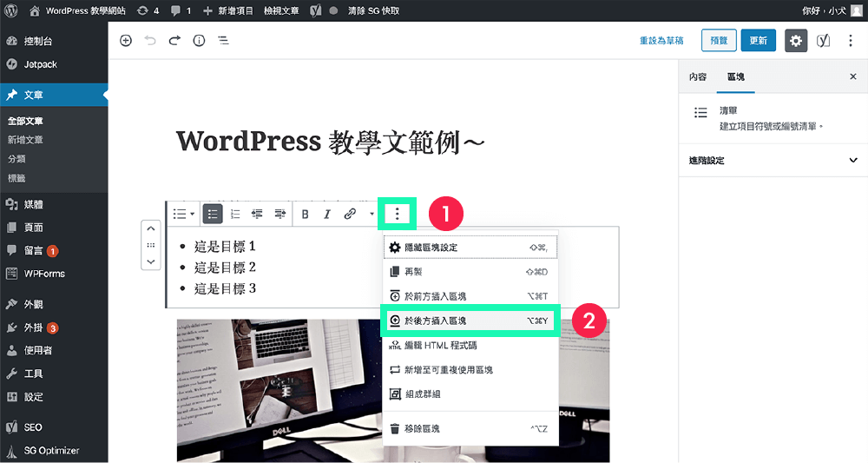Open more rich text controls dropdown arrow
868x463 pixels.
(372, 214)
